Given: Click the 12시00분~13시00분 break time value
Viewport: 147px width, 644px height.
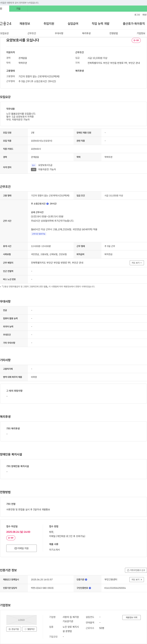Looking at the screenshot, I should click(x=41, y=246).
